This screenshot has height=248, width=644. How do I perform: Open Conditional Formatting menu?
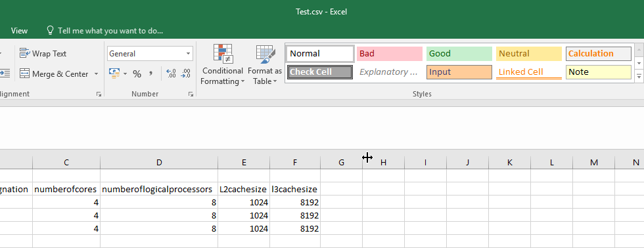click(222, 64)
